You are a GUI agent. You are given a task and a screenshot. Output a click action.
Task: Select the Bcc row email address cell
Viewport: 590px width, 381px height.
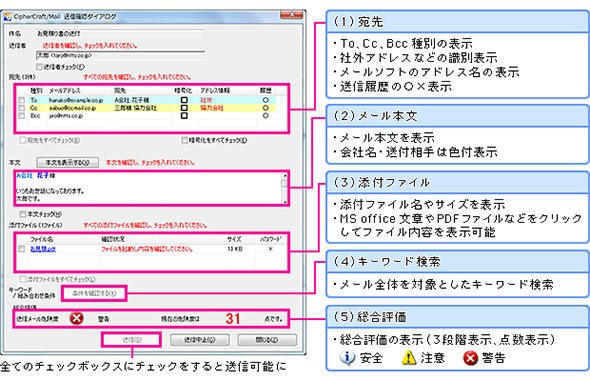pos(66,116)
